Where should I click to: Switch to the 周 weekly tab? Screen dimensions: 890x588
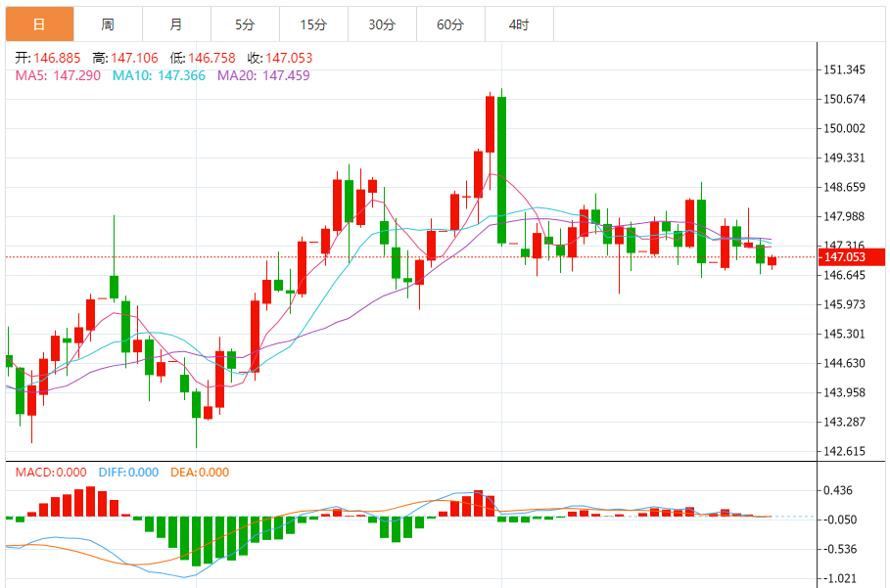(108, 24)
